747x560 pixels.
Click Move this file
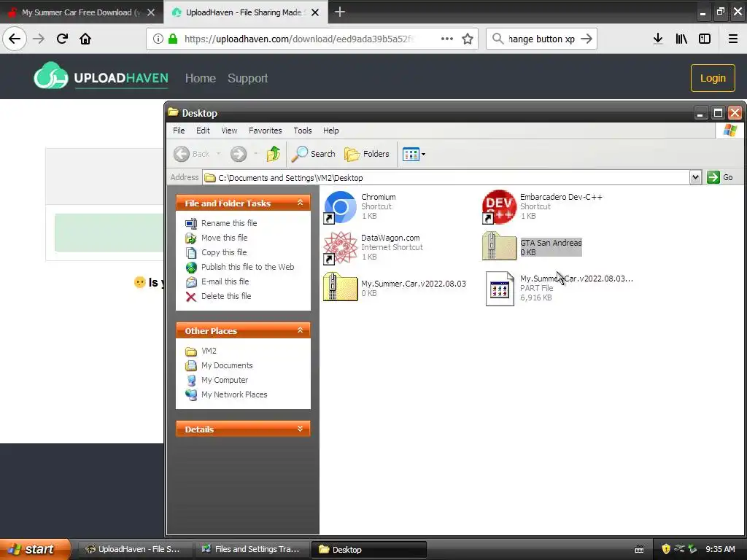click(225, 238)
